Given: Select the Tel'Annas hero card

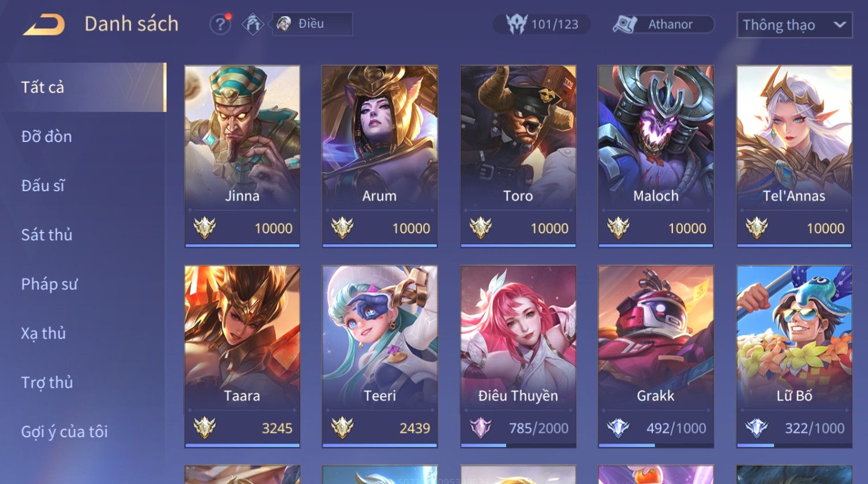Looking at the screenshot, I should [x=794, y=156].
